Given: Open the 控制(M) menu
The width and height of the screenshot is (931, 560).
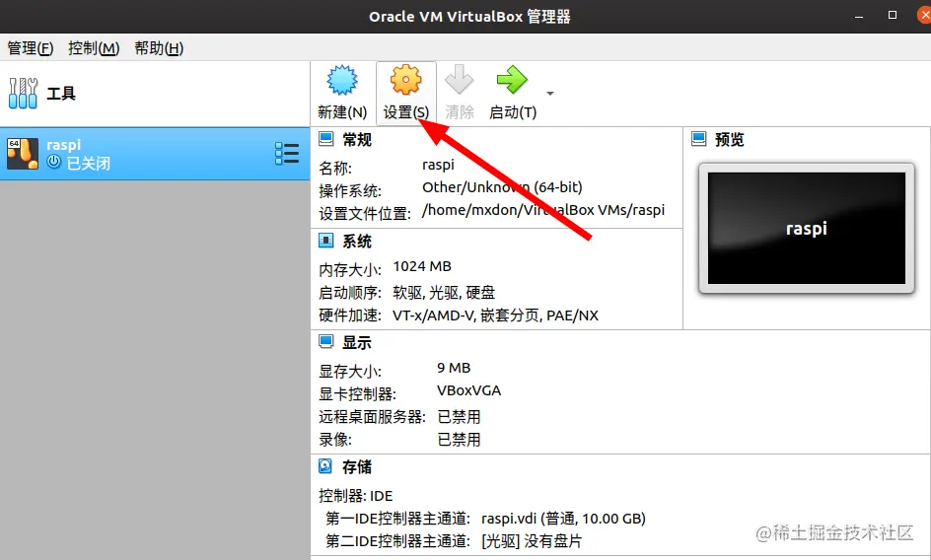Looking at the screenshot, I should tap(94, 48).
